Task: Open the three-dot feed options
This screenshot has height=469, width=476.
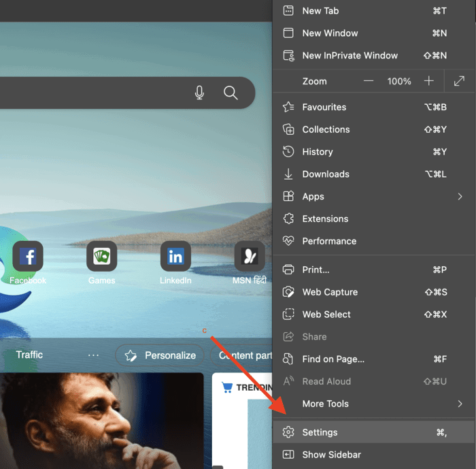Action: point(93,355)
